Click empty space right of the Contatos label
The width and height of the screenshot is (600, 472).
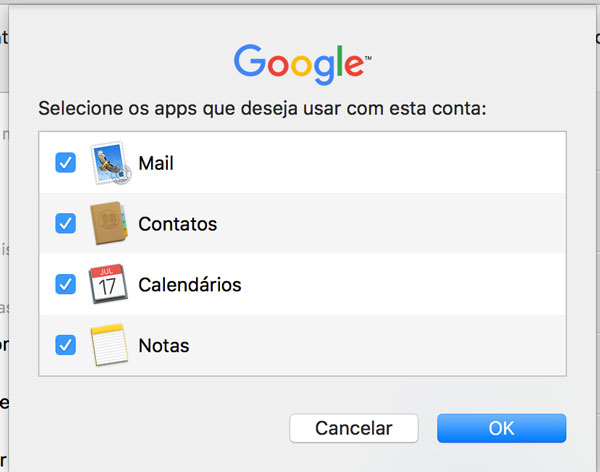tap(400, 224)
